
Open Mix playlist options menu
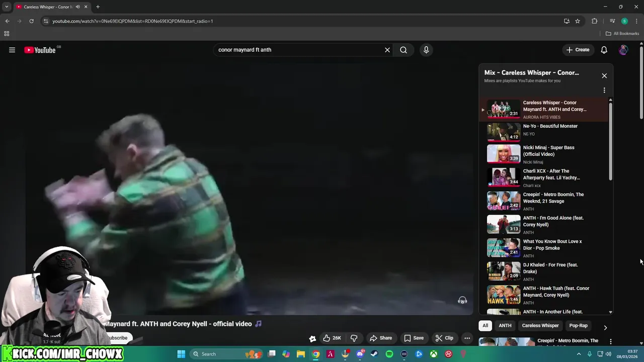pyautogui.click(x=604, y=90)
